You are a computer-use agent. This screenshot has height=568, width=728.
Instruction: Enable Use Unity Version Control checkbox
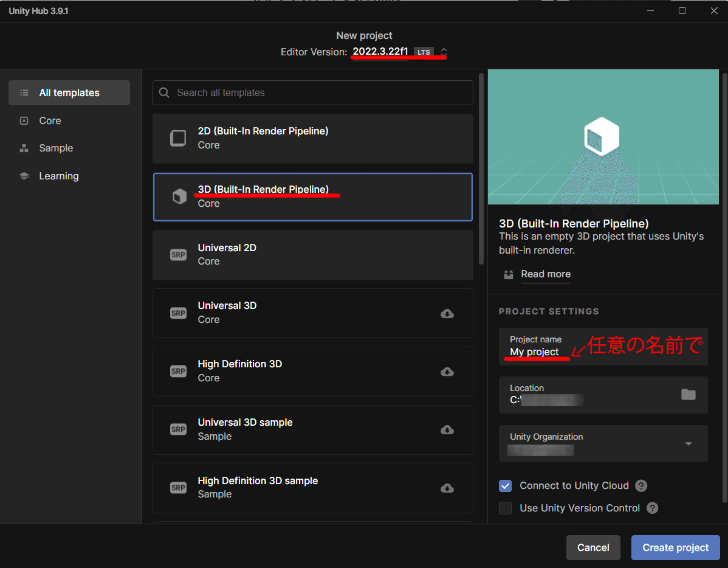[505, 508]
